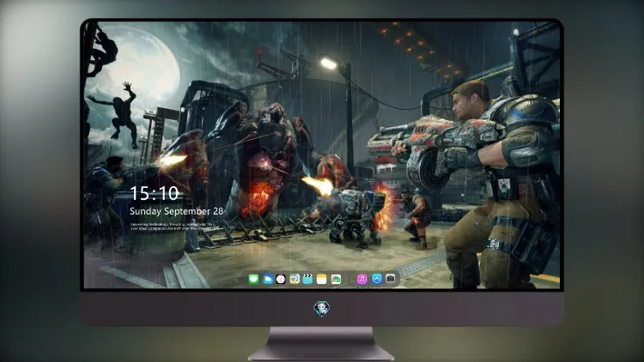This screenshot has height=362, width=644.
Task: Open the dock icon right of the Clock
Action: coord(295,279)
